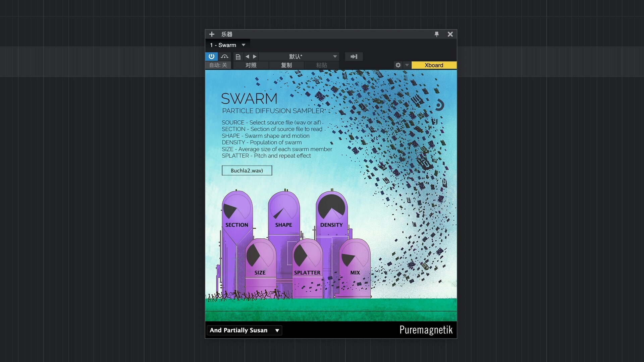
Task: Click the 粘贴 paste button
Action: pos(322,65)
